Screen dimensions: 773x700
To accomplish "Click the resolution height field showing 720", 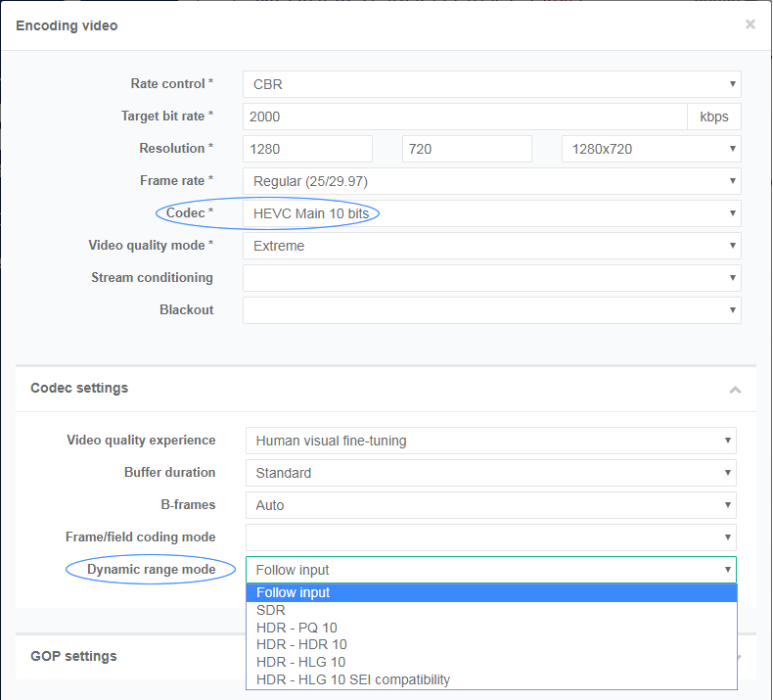I will click(467, 149).
